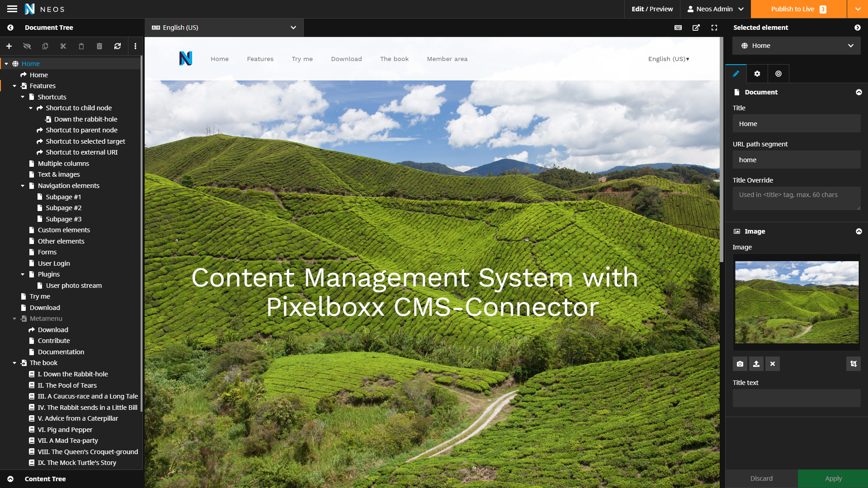The image size is (868, 488).
Task: Refresh the document tree
Action: click(x=118, y=46)
